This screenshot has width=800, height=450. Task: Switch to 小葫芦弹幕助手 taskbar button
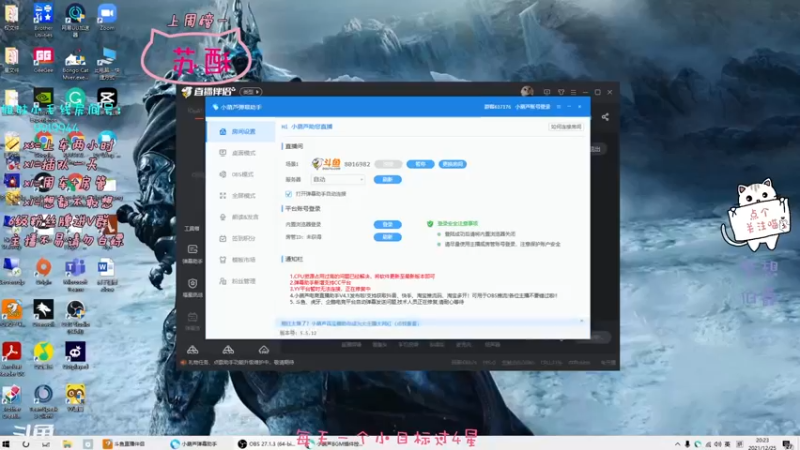(194, 444)
